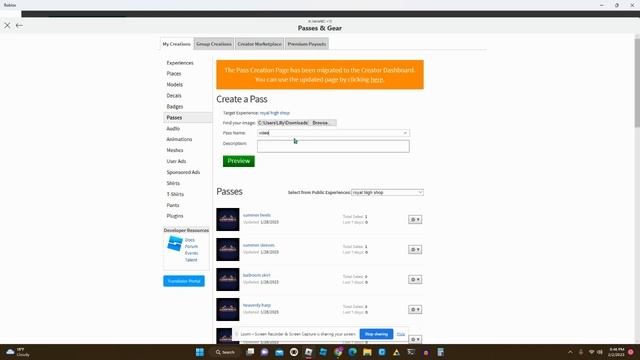Select Sponsored Ads in the sidebar
The image size is (640, 360).
click(x=183, y=172)
